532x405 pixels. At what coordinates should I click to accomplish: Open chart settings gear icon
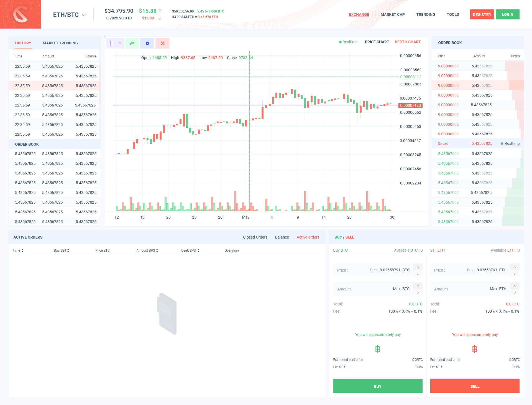147,43
